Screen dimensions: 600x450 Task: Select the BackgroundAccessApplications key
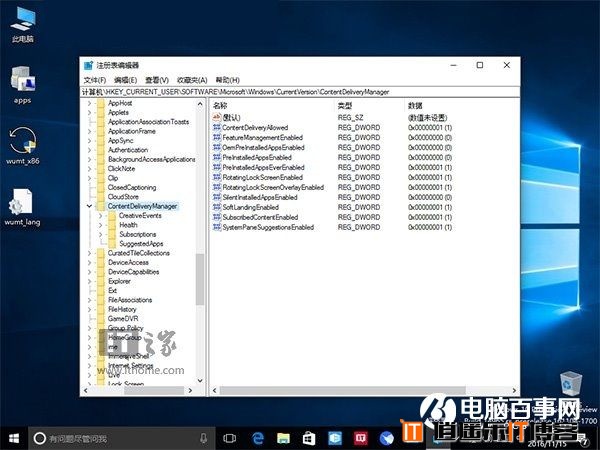[x=152, y=159]
